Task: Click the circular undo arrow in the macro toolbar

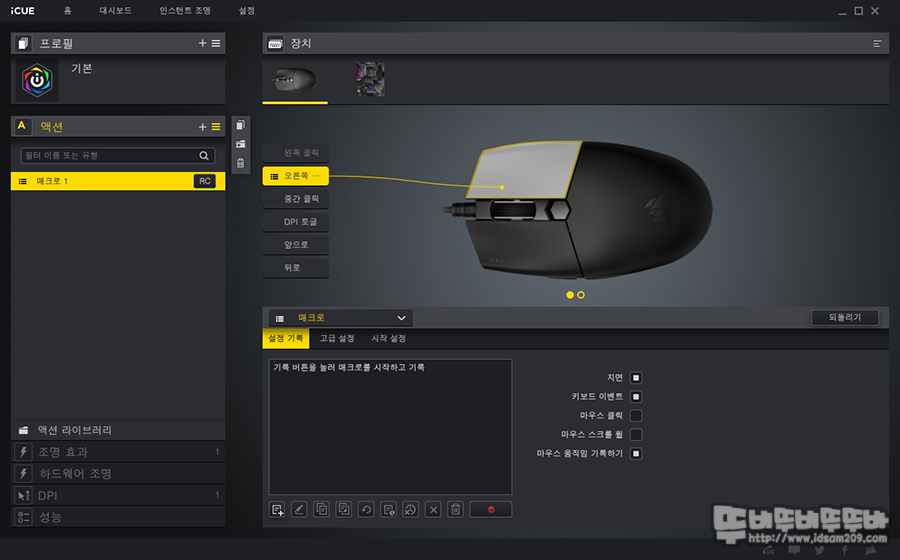Action: (x=366, y=510)
